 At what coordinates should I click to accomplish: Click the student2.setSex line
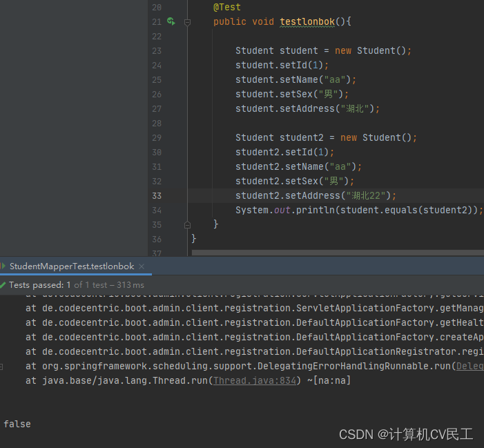(x=295, y=181)
